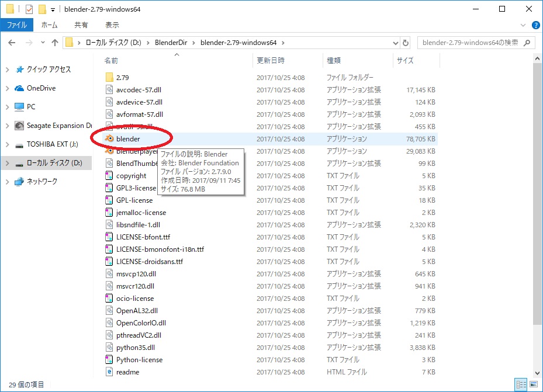Viewport: 543px width, 392px height.
Task: Click the Python-license file icon
Action: point(109,359)
